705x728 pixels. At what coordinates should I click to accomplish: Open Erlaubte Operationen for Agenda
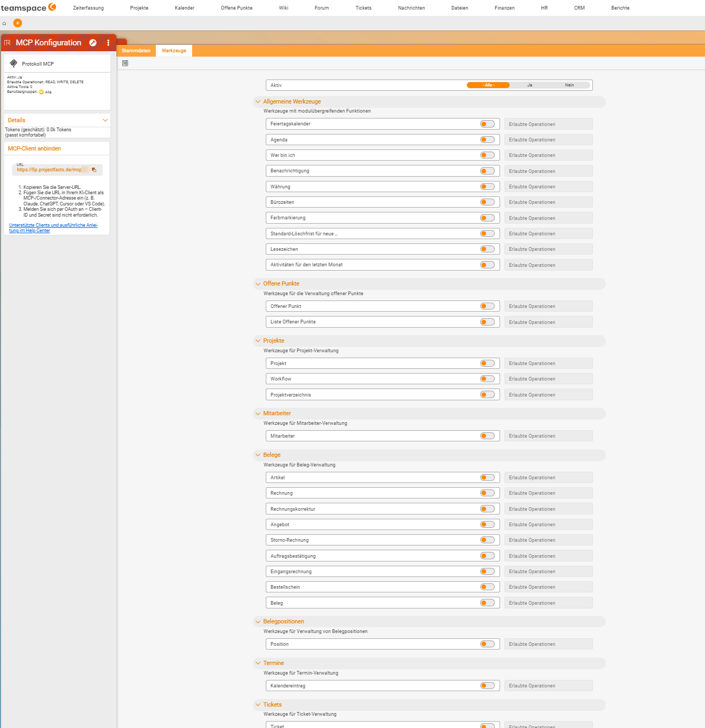pyautogui.click(x=549, y=140)
